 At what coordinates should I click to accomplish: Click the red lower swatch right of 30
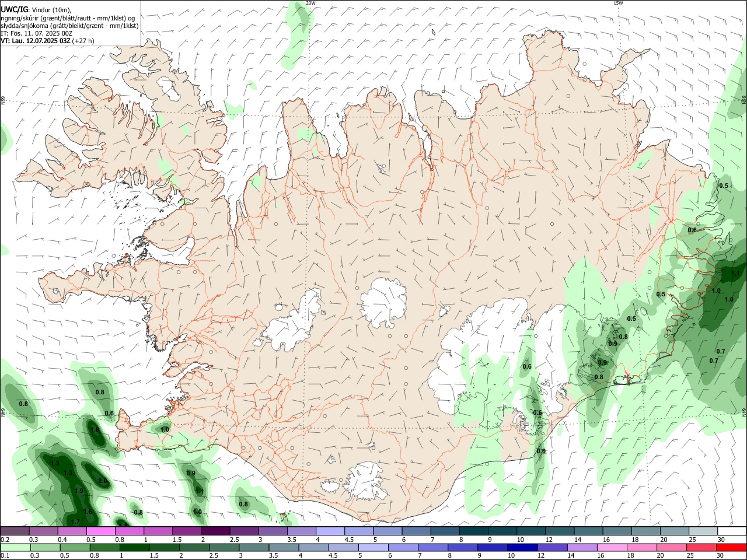click(731, 548)
